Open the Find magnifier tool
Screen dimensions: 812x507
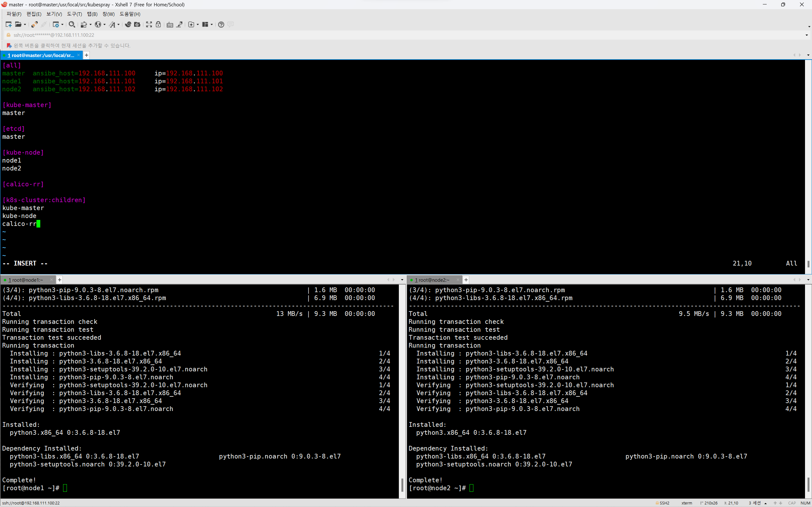[71, 24]
